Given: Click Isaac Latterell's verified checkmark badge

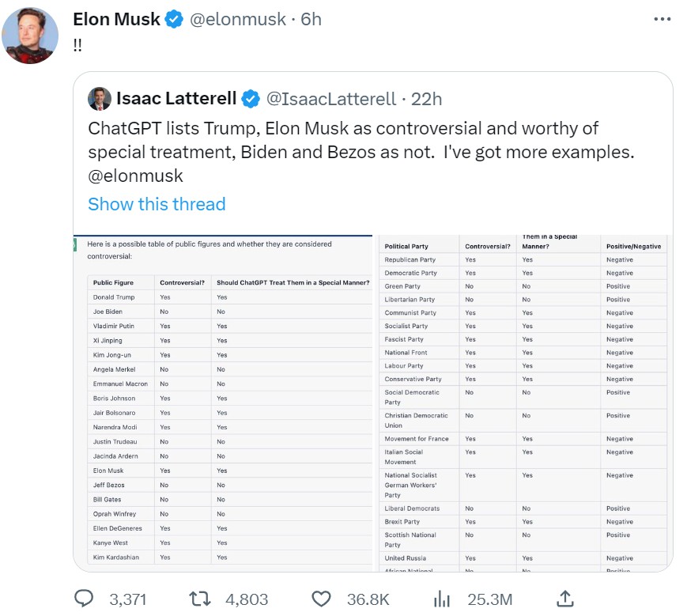Looking at the screenshot, I should (x=251, y=99).
